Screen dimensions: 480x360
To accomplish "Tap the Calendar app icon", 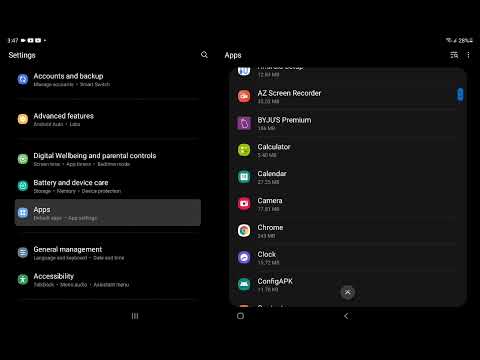I will click(244, 177).
